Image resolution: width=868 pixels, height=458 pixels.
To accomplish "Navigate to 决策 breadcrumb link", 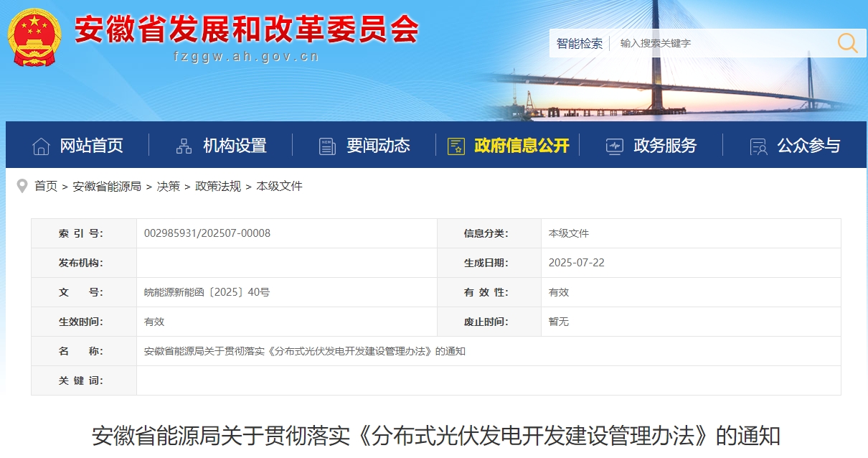I will 169,186.
